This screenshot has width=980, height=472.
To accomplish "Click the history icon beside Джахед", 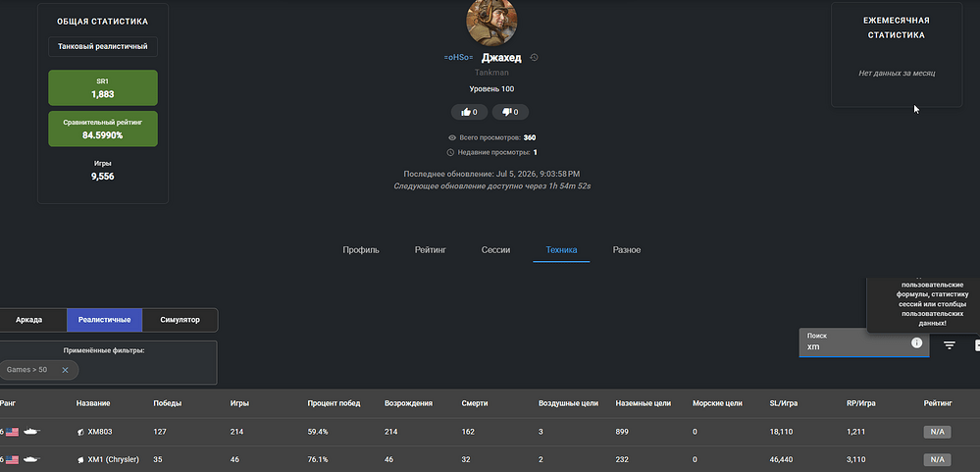I will [534, 58].
